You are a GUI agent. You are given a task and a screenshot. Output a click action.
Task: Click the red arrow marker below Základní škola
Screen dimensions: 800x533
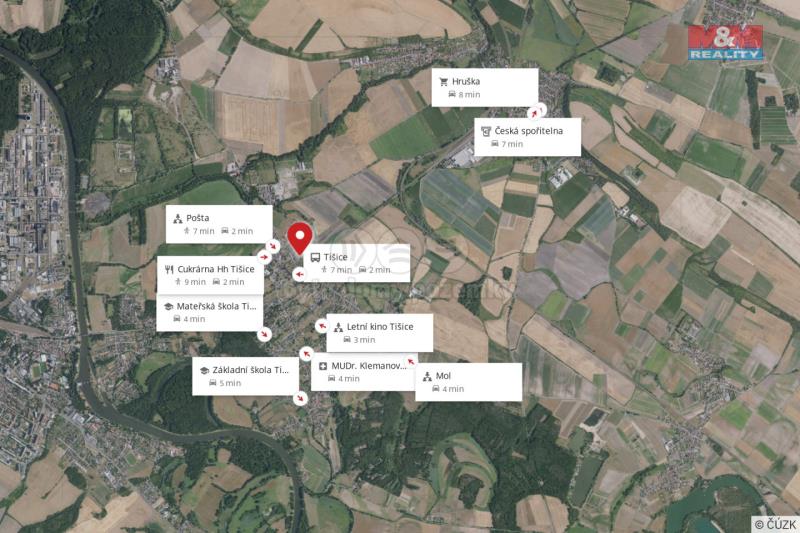[301, 398]
